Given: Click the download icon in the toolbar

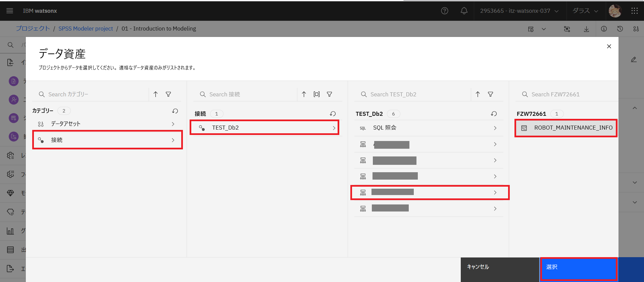Looking at the screenshot, I should (x=586, y=29).
